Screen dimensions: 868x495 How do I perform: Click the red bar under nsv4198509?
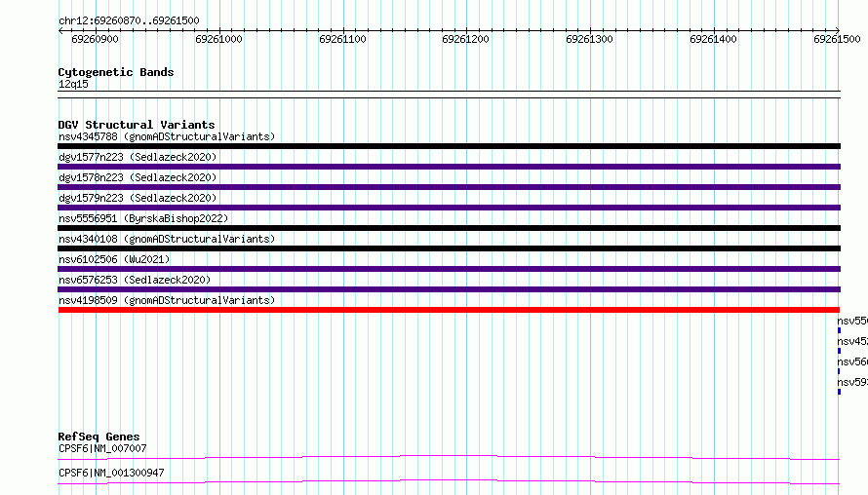tap(449, 310)
